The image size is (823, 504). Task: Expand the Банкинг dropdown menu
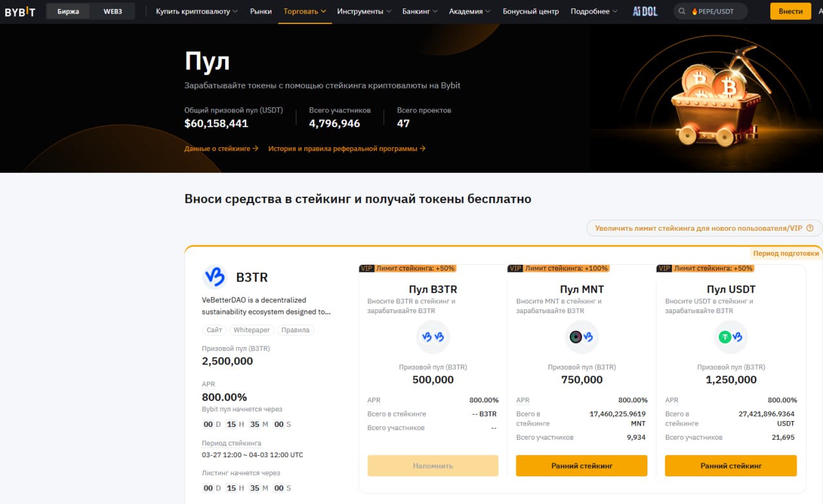click(421, 12)
